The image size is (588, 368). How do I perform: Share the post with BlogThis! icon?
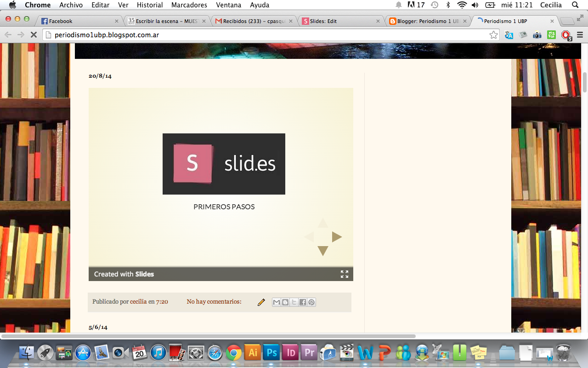(x=285, y=302)
